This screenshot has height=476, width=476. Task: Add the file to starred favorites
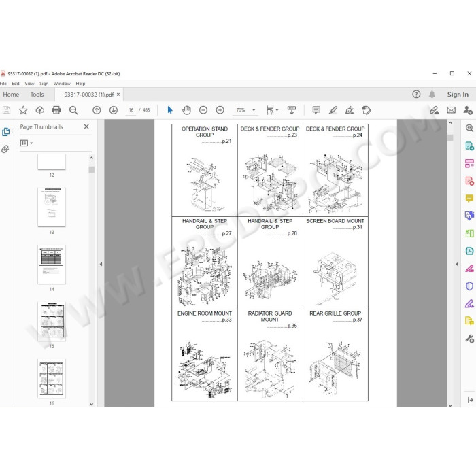pos(23,110)
